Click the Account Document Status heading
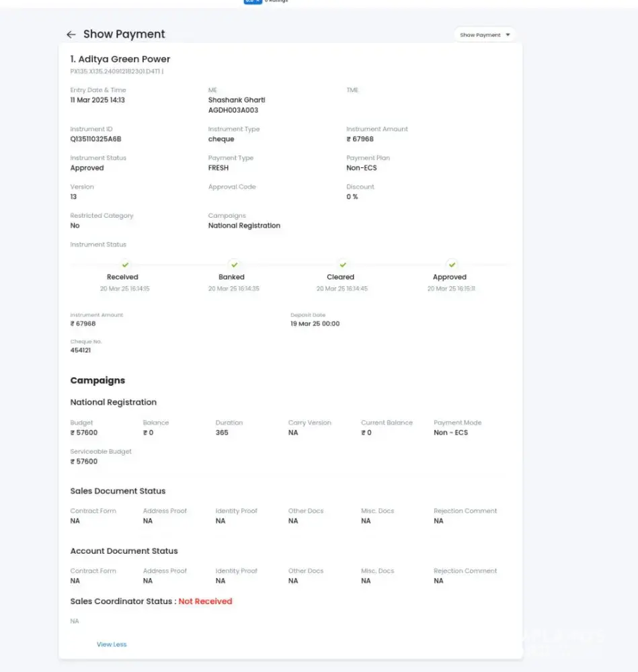The width and height of the screenshot is (638, 672). point(124,551)
